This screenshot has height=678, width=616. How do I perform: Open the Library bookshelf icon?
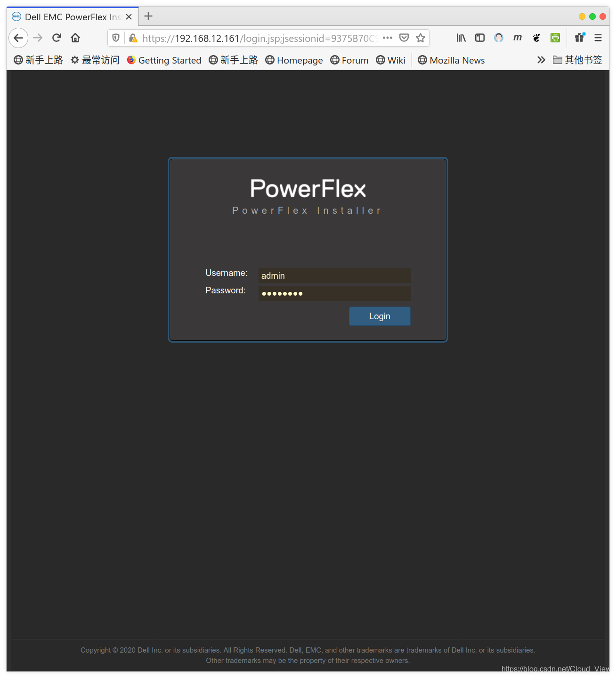(x=461, y=38)
